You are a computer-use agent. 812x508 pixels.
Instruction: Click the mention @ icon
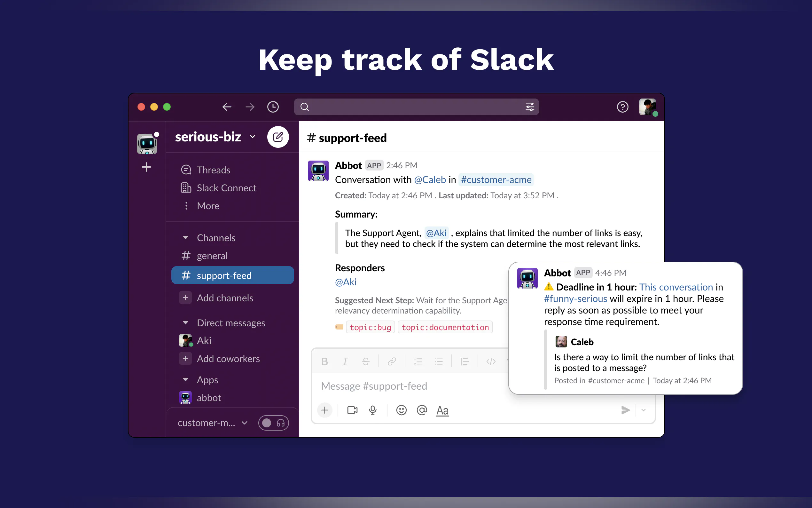(422, 410)
